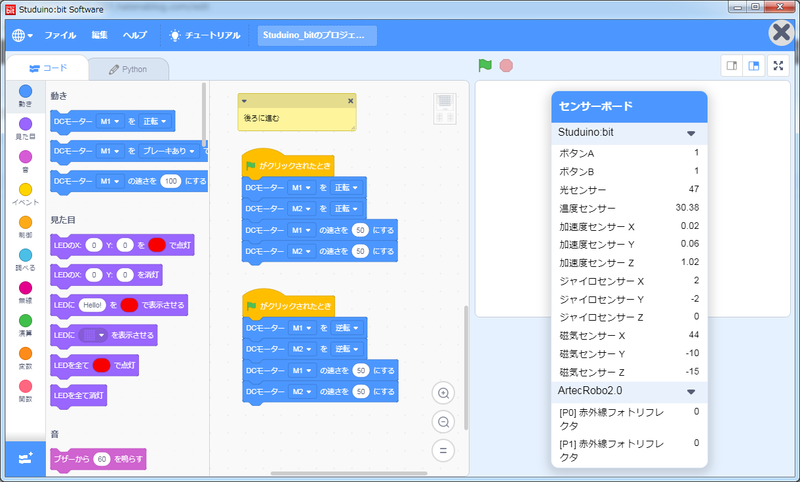Select the 関数 red category circle
This screenshot has height=482, width=800.
[x=26, y=386]
